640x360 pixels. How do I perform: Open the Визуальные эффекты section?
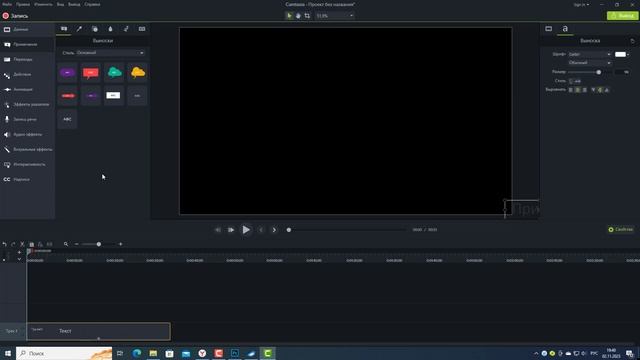coord(27,149)
